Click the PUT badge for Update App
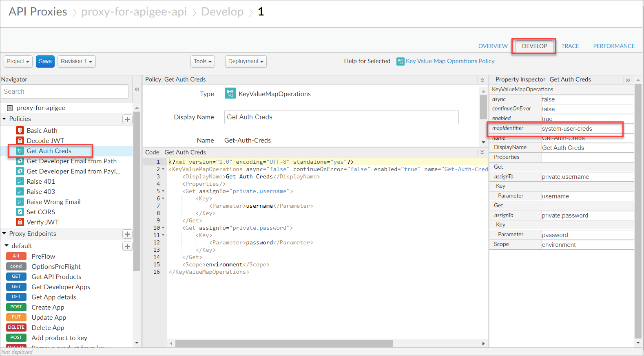Screen dimensions: 644x356 (x=16, y=317)
